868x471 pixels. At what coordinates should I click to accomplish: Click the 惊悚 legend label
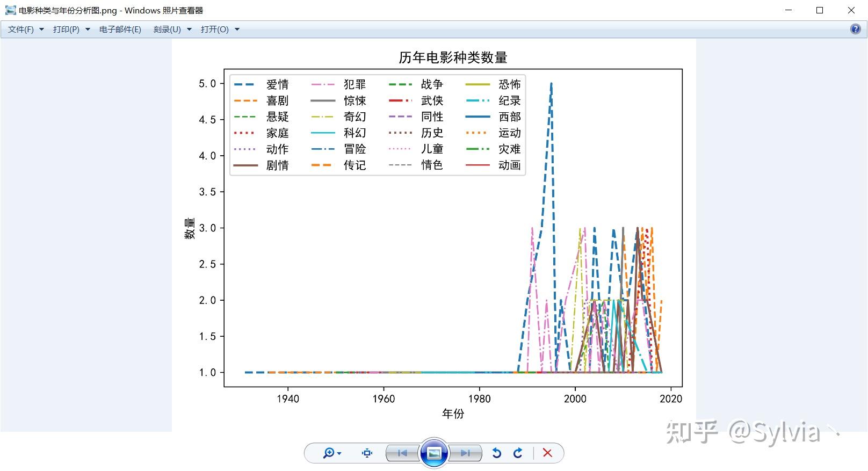[x=355, y=100]
